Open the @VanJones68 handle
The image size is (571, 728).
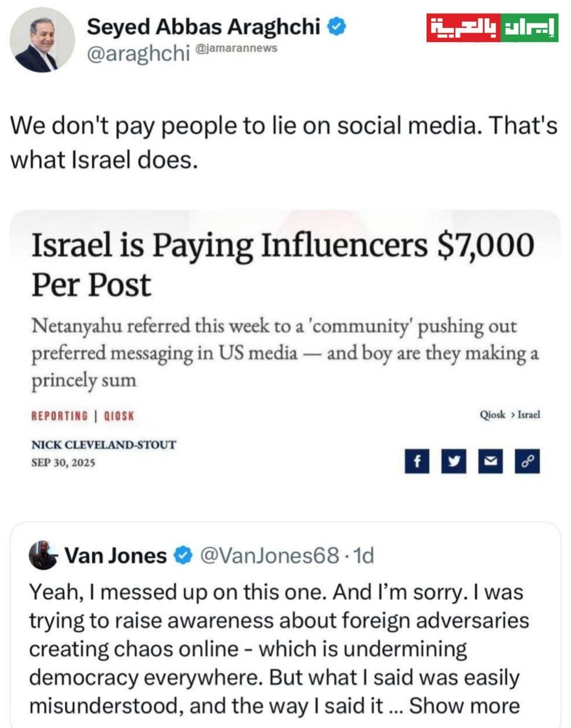(271, 555)
